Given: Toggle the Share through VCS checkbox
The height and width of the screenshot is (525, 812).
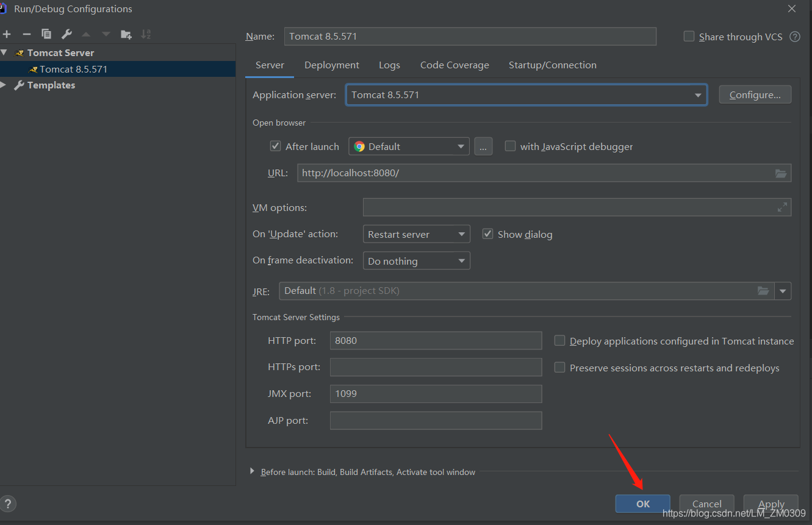Looking at the screenshot, I should 689,37.
